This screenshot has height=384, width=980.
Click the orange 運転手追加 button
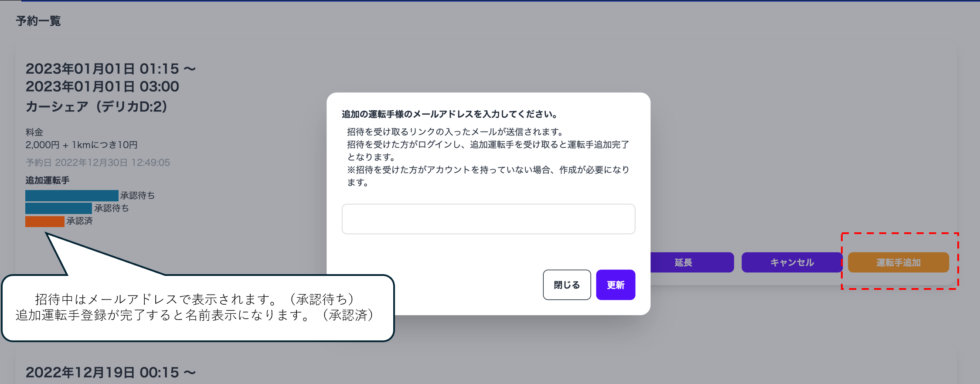(x=898, y=262)
